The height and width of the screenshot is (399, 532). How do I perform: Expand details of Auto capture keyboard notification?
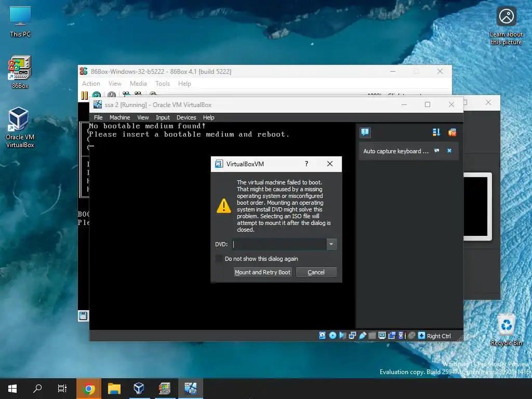pos(436,151)
